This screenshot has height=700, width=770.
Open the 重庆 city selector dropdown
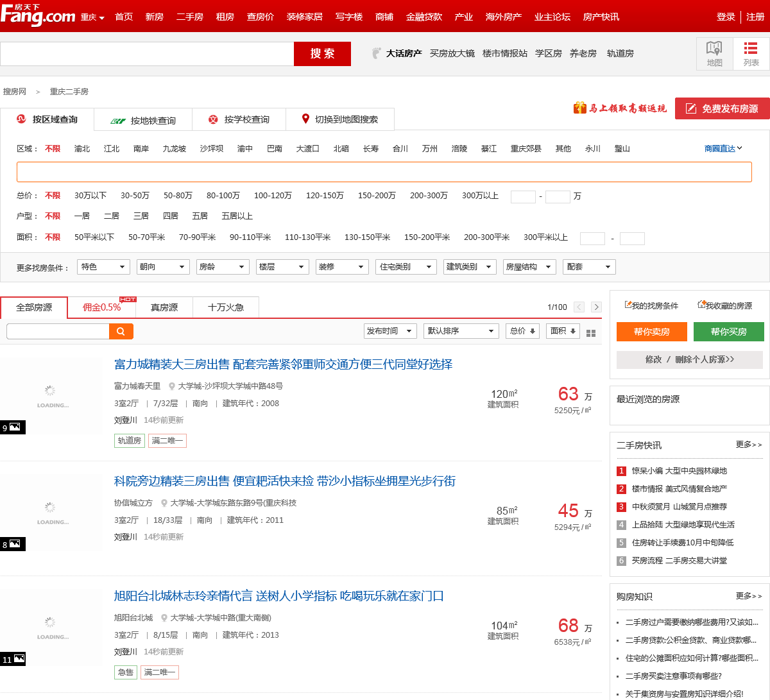pyautogui.click(x=92, y=17)
